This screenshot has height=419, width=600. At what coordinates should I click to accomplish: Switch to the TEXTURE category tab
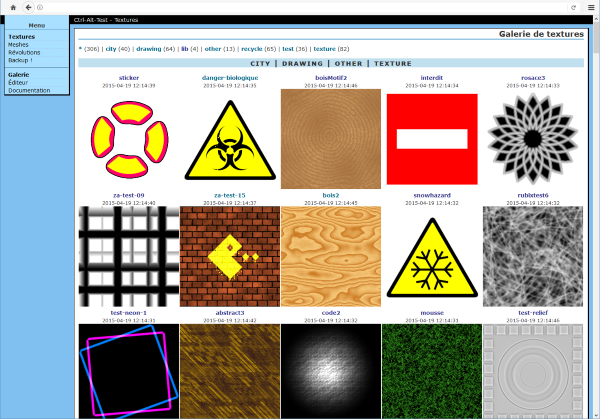point(393,64)
